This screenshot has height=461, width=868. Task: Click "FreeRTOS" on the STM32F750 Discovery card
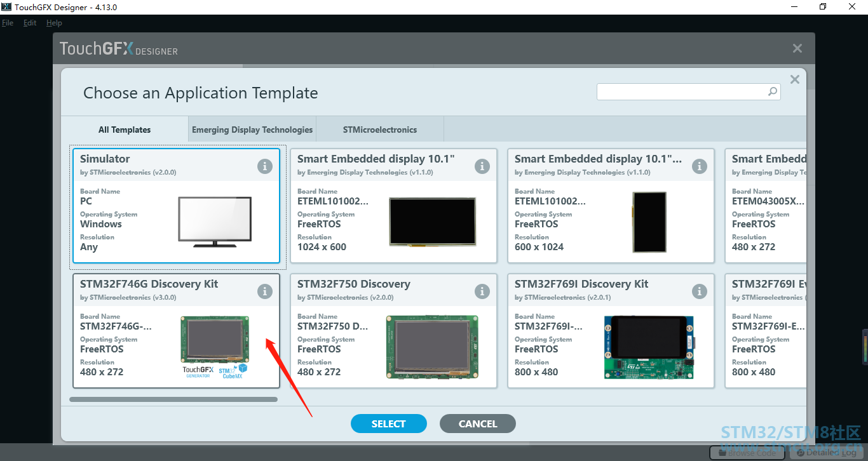(x=319, y=349)
